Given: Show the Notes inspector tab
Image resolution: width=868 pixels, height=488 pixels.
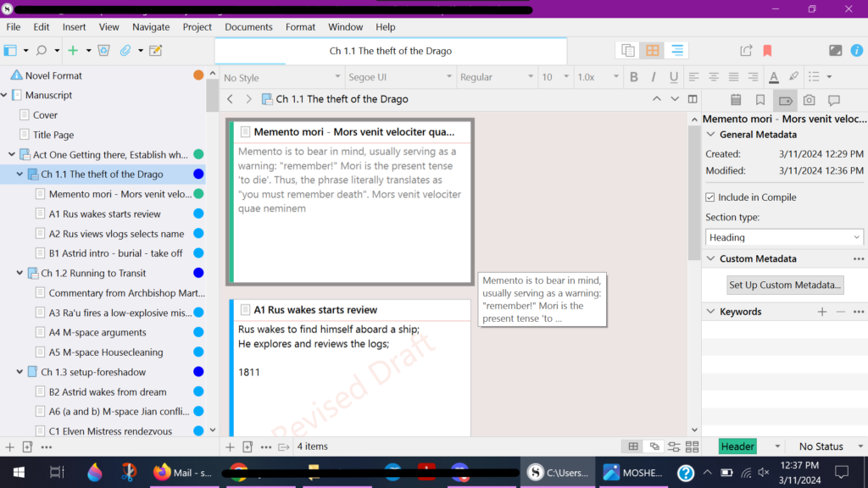Looking at the screenshot, I should click(736, 100).
